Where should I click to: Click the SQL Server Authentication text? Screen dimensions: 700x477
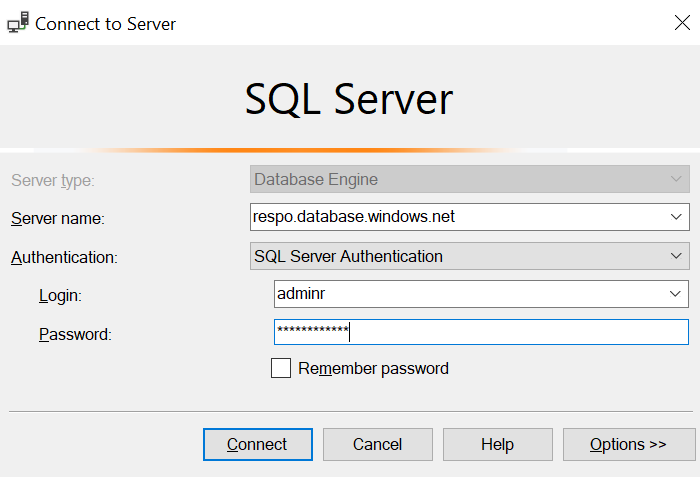click(x=348, y=257)
